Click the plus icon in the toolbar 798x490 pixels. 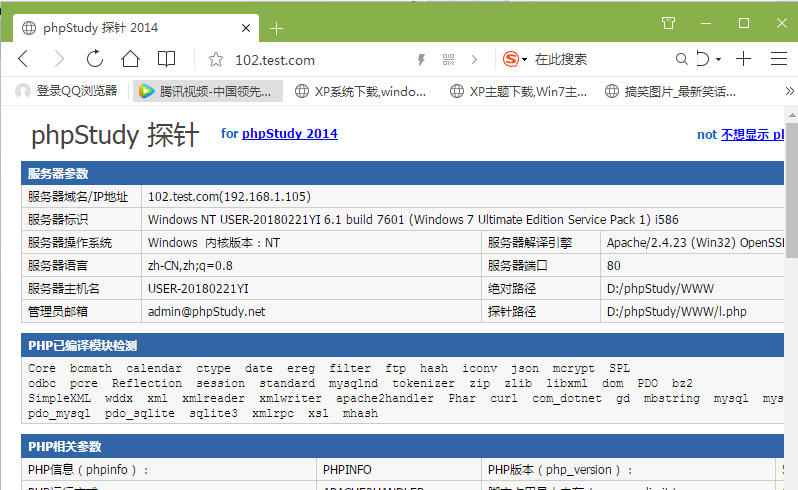pos(744,59)
